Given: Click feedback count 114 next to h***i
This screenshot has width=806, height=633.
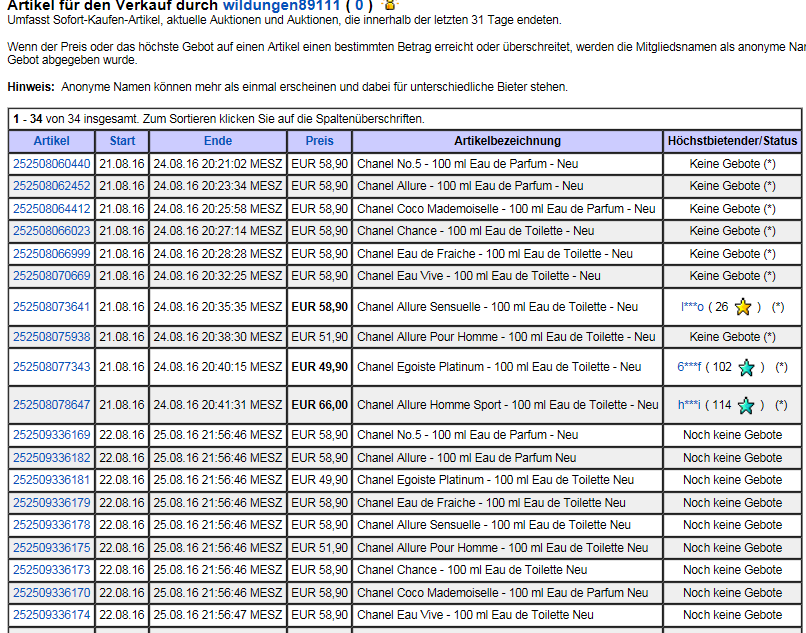Looking at the screenshot, I should (x=722, y=405).
